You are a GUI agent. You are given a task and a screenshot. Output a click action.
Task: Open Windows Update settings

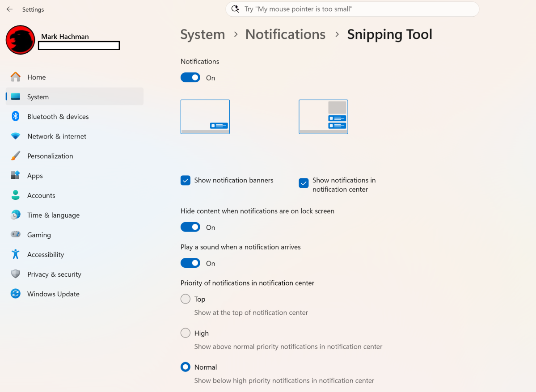click(x=75, y=294)
